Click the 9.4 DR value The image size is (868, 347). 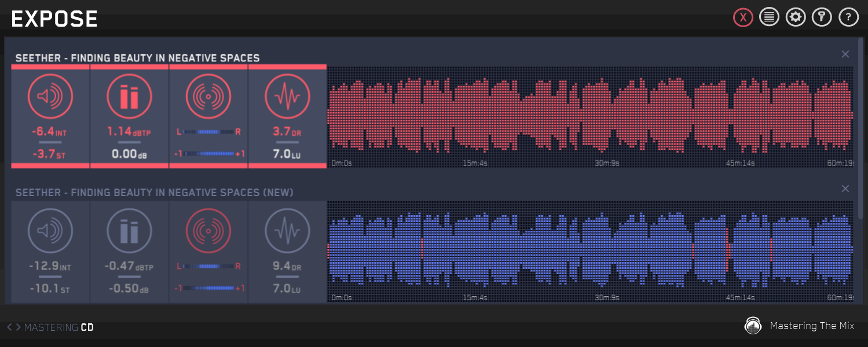click(288, 267)
